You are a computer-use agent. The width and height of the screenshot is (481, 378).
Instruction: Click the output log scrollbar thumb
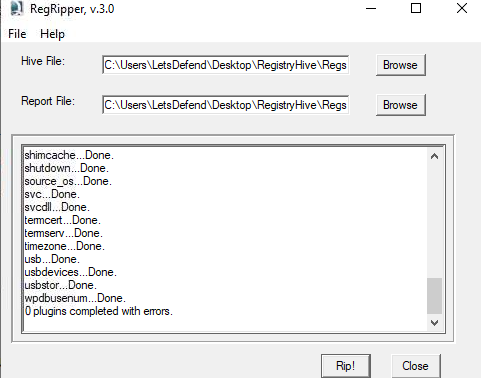(x=434, y=296)
